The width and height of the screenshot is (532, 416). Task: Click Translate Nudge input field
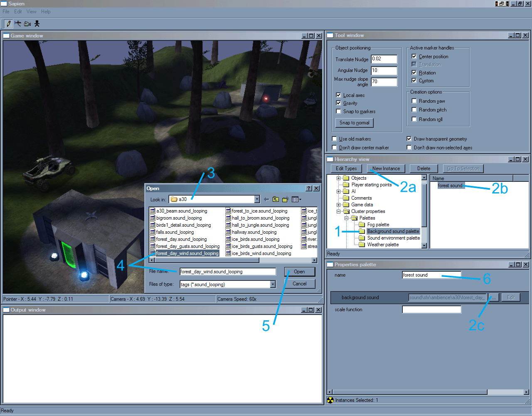(x=384, y=59)
